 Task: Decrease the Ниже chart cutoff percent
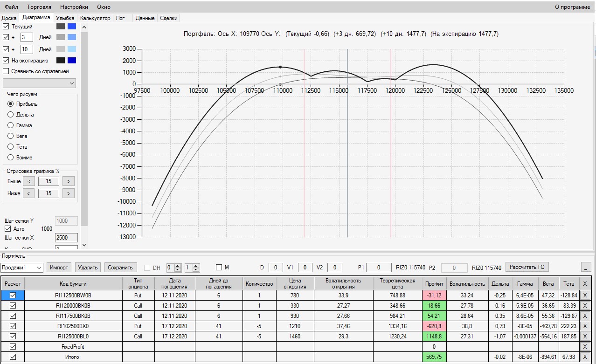coord(28,193)
